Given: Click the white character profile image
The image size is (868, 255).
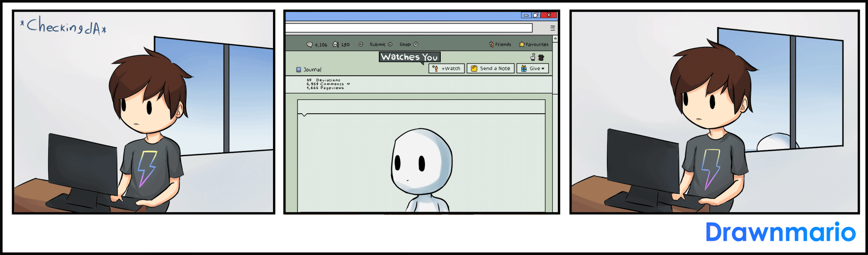Looking at the screenshot, I should coord(421,170).
